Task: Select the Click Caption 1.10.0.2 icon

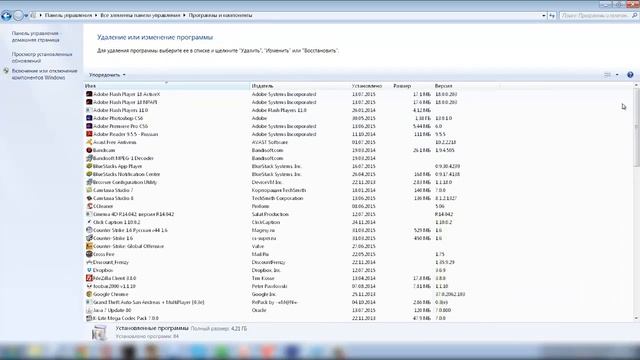Action: (89, 222)
